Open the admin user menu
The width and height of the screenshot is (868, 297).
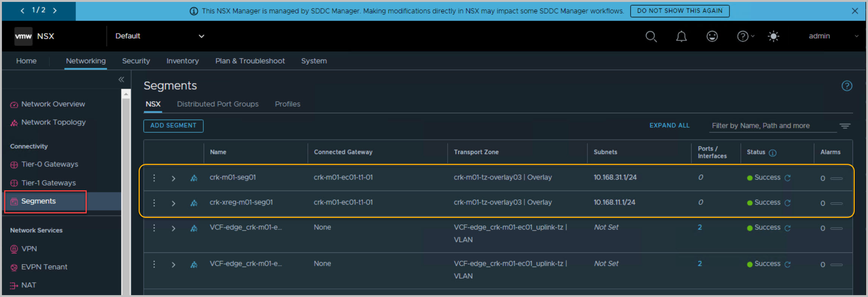tap(832, 36)
